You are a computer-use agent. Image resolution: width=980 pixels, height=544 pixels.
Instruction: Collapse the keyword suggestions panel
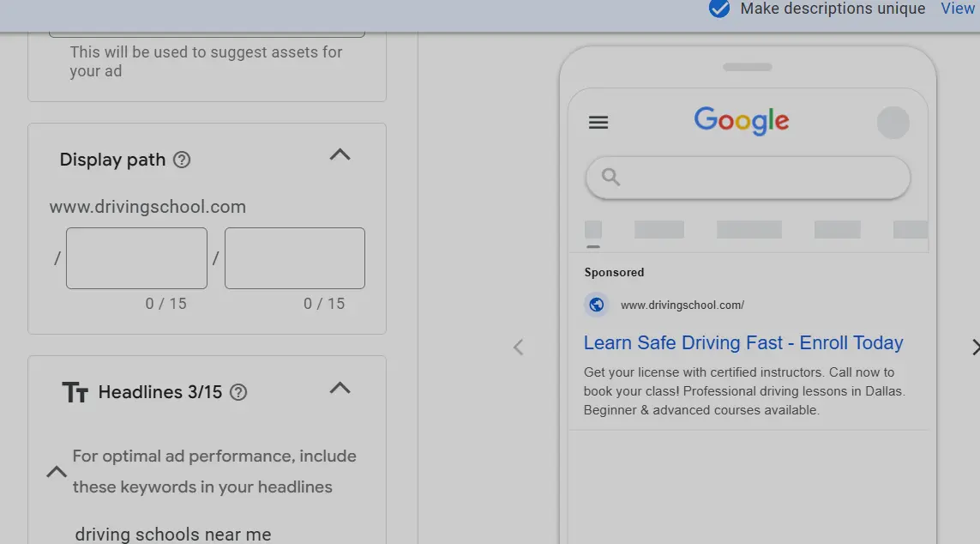[x=56, y=471]
